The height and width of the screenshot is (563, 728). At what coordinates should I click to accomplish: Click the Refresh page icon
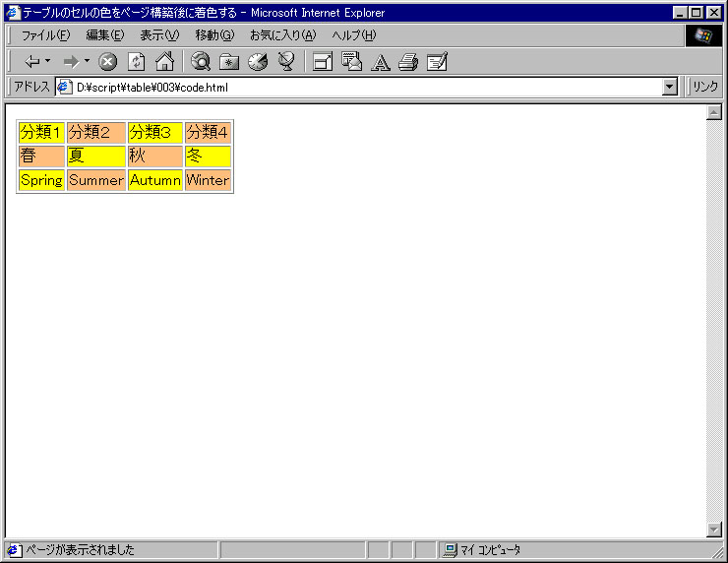[136, 61]
